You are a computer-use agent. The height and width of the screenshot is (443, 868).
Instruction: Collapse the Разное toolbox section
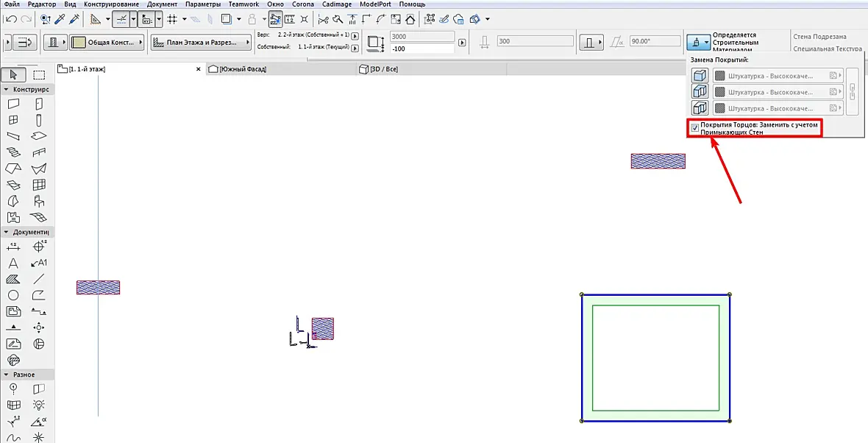tap(6, 375)
